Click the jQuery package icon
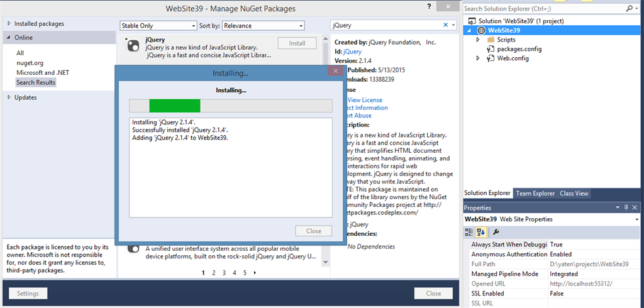This screenshot has width=644, height=308. (133, 45)
